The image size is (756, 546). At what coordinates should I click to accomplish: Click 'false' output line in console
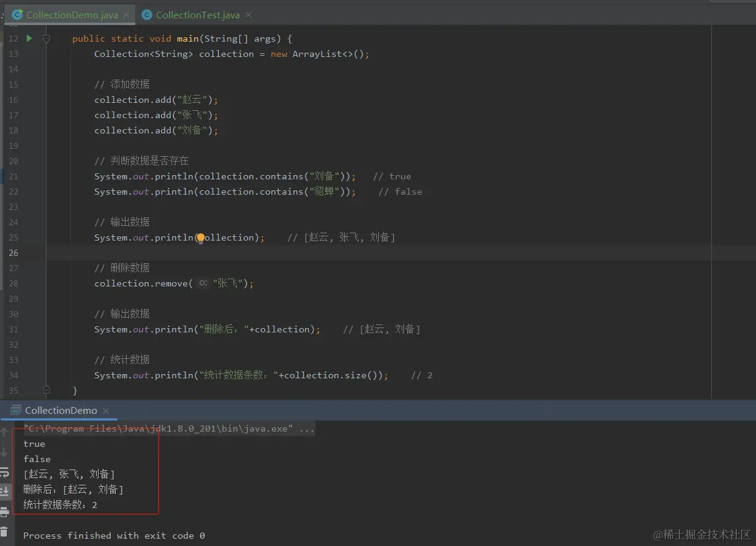(37, 459)
